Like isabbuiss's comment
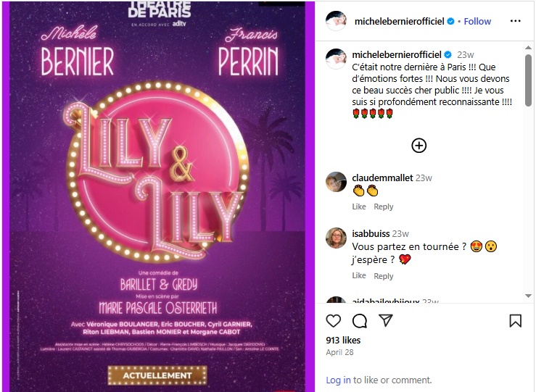536x392 pixels. [359, 275]
